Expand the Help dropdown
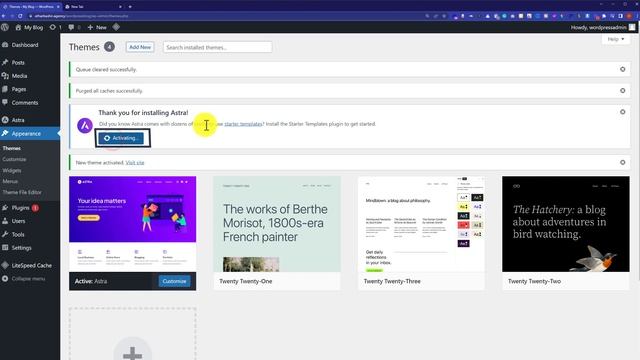Viewport: 640px width, 360px height. (x=616, y=39)
